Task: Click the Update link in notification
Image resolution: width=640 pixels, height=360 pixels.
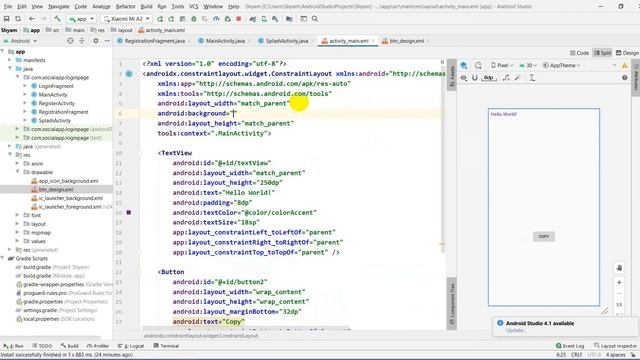Action: tap(516, 330)
